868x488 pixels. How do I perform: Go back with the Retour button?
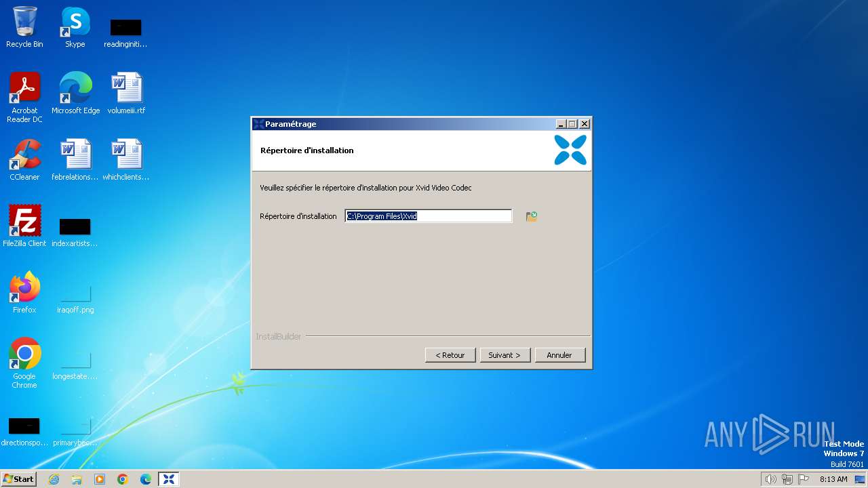click(450, 355)
